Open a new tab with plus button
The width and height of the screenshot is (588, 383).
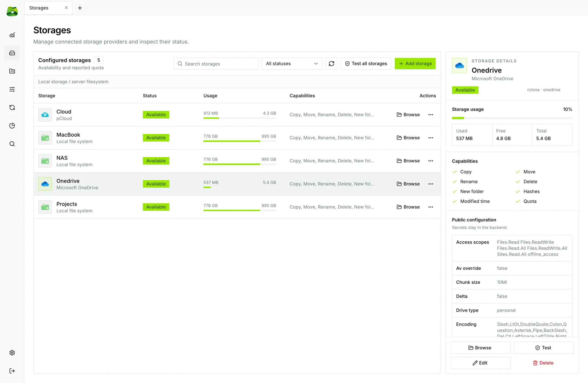[x=80, y=8]
